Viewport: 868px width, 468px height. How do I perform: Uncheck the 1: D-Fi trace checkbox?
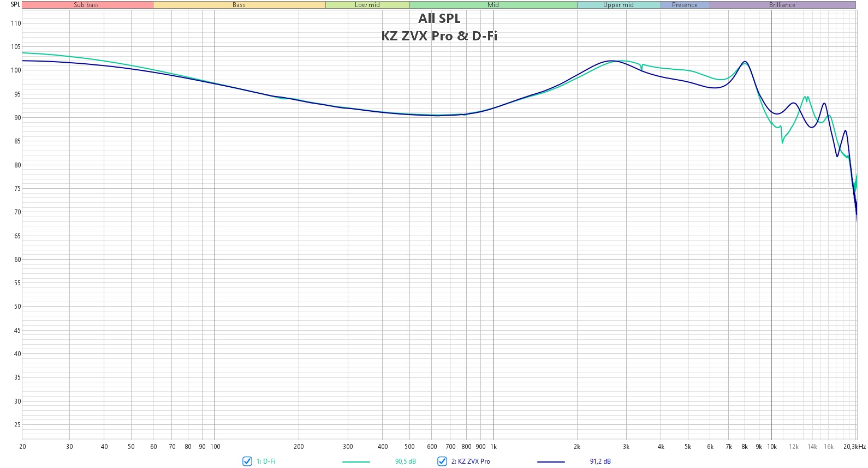pos(247,461)
